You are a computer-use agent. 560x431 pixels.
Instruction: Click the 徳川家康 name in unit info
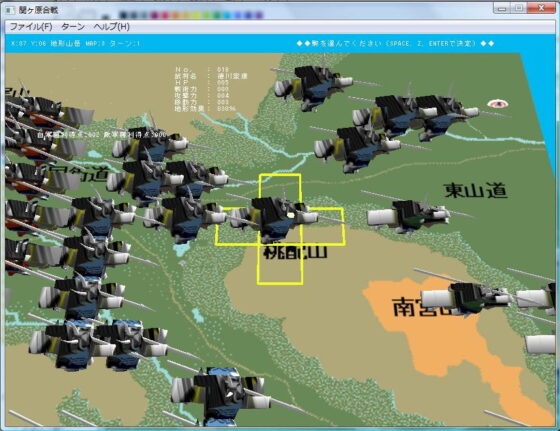click(x=232, y=76)
